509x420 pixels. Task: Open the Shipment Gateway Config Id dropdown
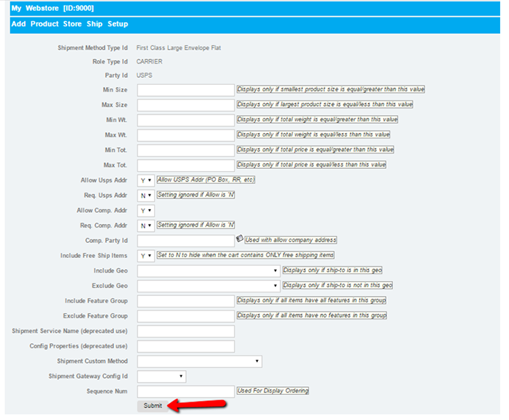(x=162, y=377)
